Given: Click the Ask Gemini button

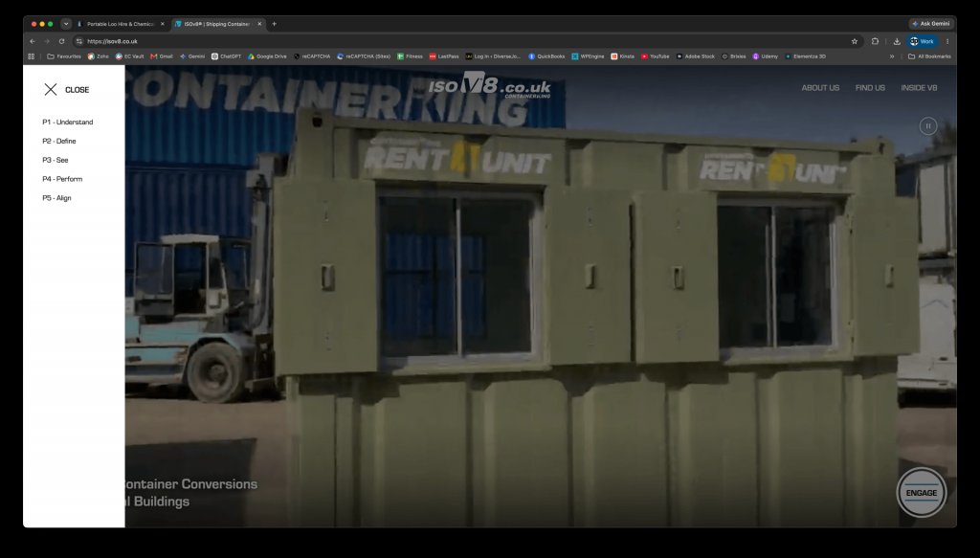Looking at the screenshot, I should pyautogui.click(x=930, y=24).
